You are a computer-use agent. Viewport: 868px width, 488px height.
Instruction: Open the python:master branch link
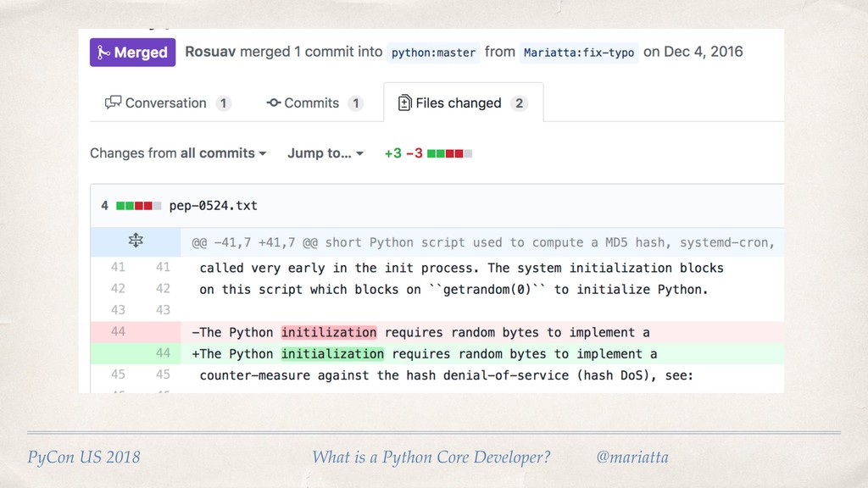click(x=433, y=53)
